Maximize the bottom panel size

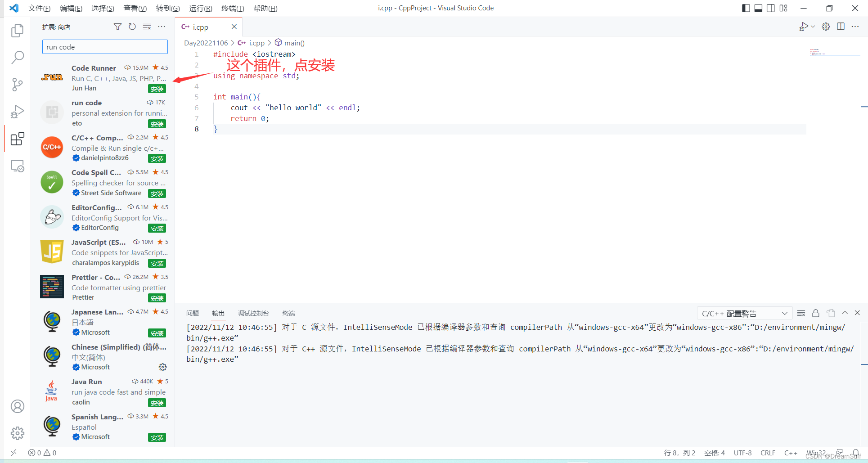coord(845,313)
